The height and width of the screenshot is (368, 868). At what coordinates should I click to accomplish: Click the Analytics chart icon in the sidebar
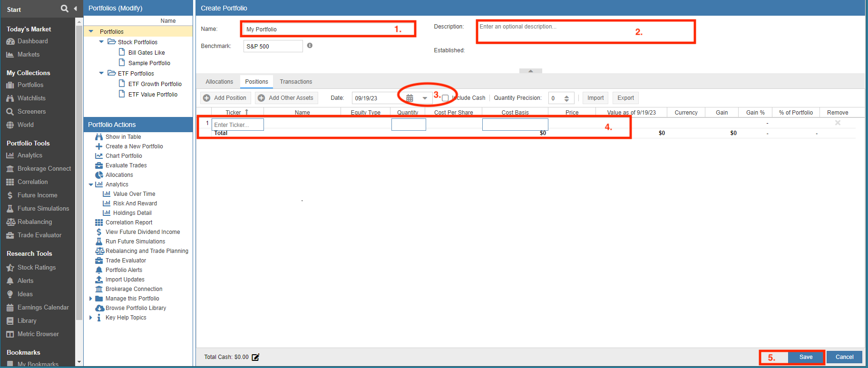tap(10, 155)
